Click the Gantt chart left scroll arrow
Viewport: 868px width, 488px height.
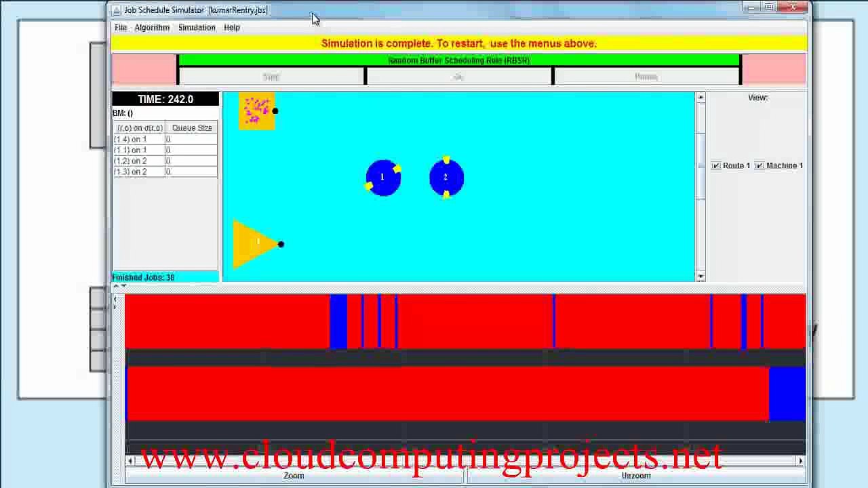click(130, 461)
